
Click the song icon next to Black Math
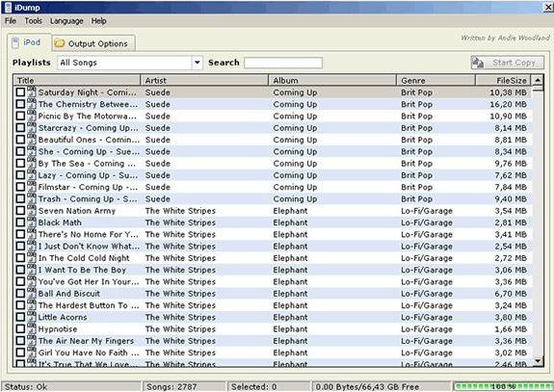32,222
